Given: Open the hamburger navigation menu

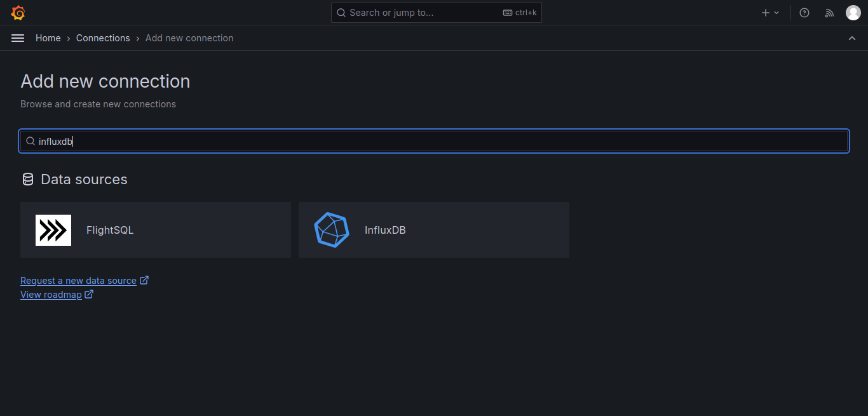Looking at the screenshot, I should pyautogui.click(x=18, y=38).
